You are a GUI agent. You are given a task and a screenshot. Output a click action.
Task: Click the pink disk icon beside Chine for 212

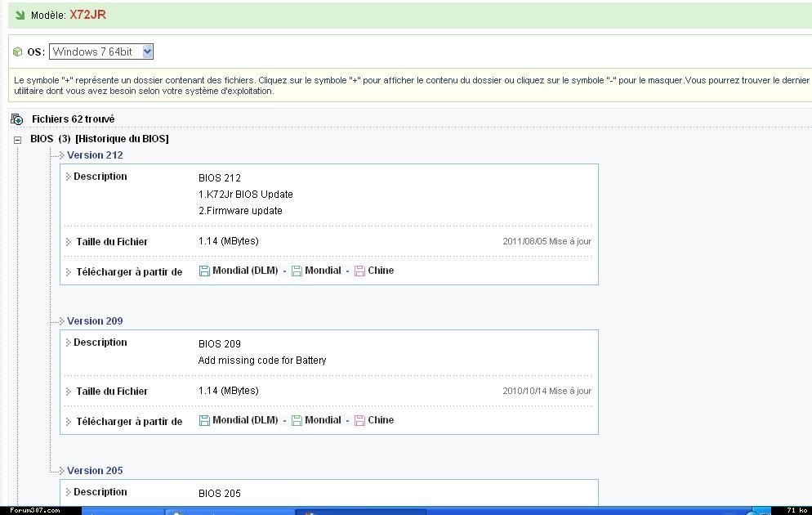360,271
